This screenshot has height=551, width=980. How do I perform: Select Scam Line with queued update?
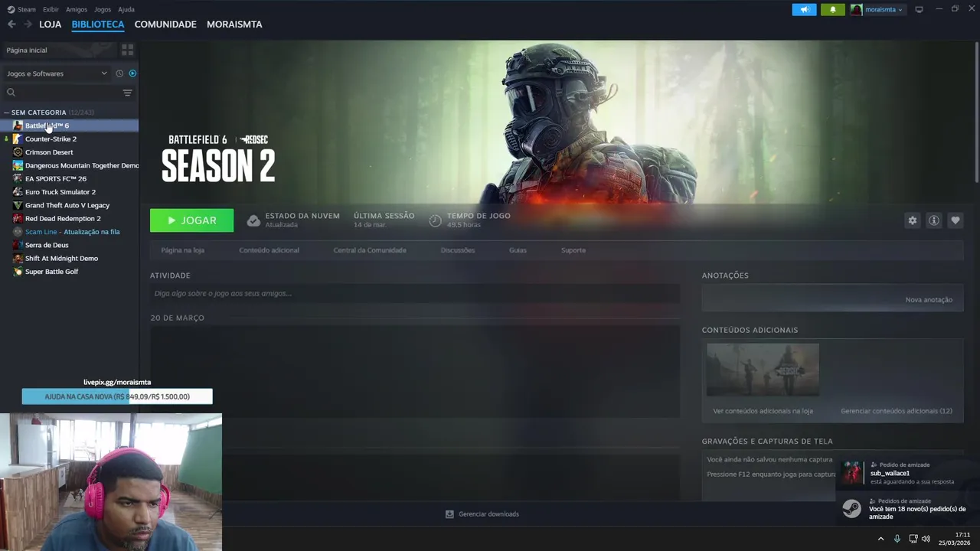coord(69,232)
